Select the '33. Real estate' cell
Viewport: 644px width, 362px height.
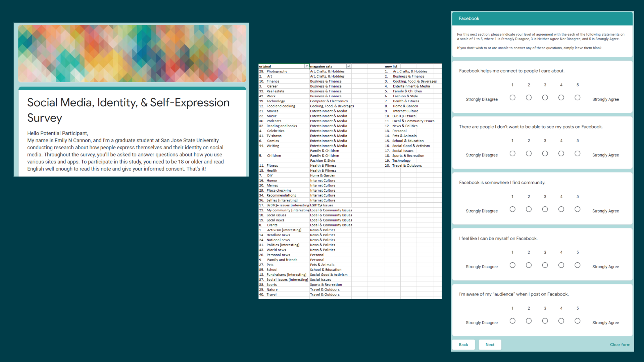click(x=284, y=91)
